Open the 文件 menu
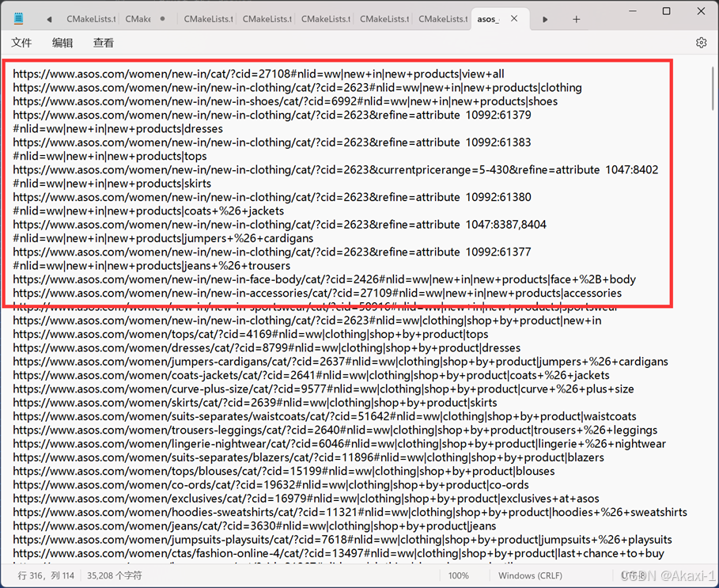Screen dimensions: 719x588 [x=21, y=43]
